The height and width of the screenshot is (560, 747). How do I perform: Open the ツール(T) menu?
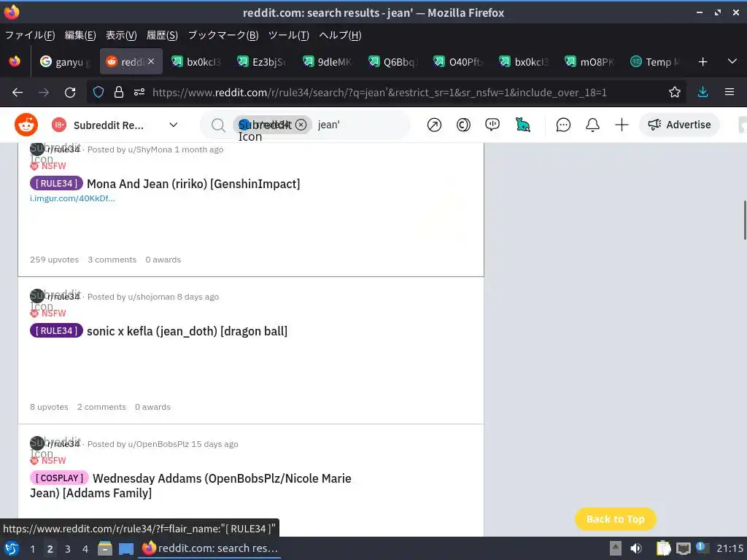289,35
